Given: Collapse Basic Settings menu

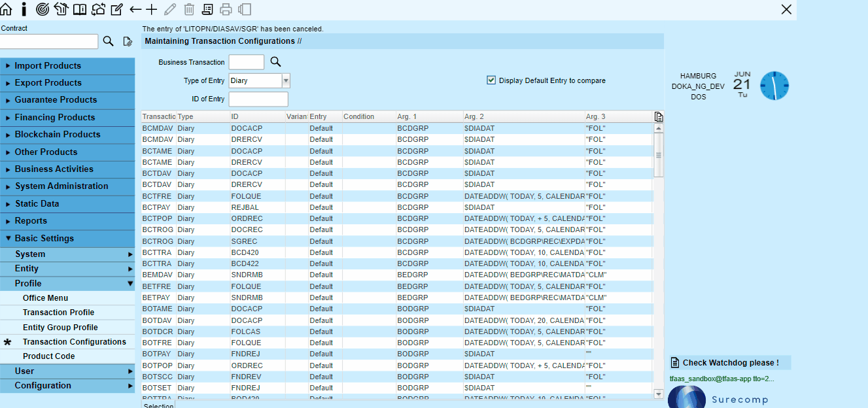Looking at the screenshot, I should point(67,238).
